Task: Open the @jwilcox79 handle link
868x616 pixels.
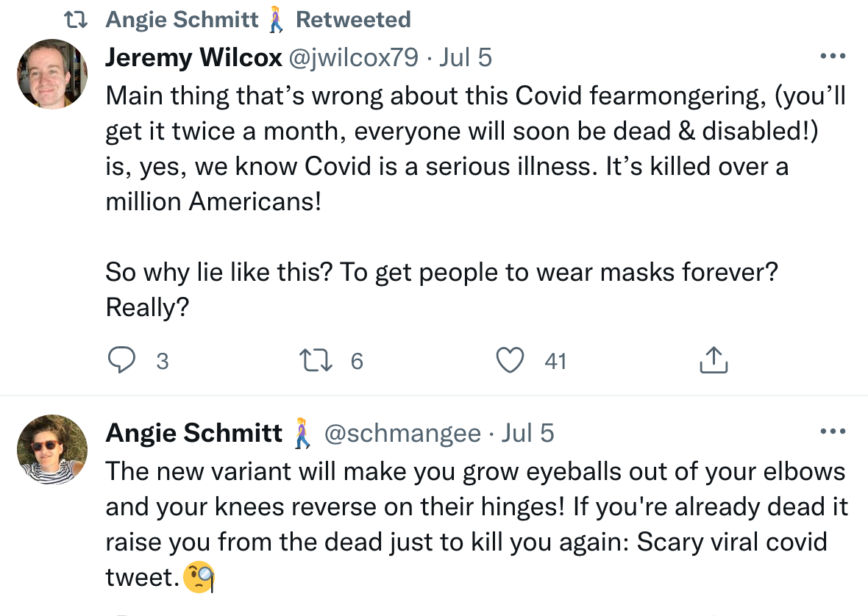Action: pyautogui.click(x=355, y=57)
